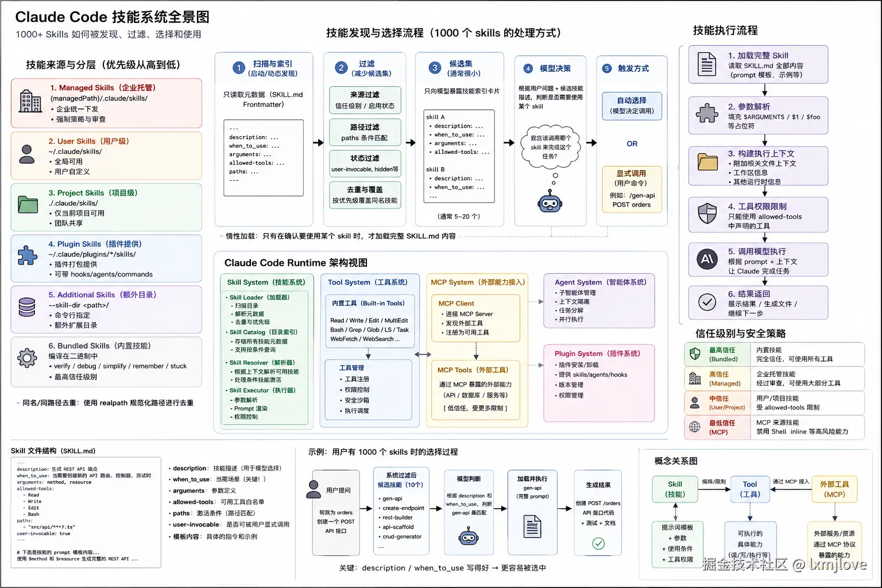
Task: Select the document icon in the 加载并执行 card
Action: coord(532,526)
